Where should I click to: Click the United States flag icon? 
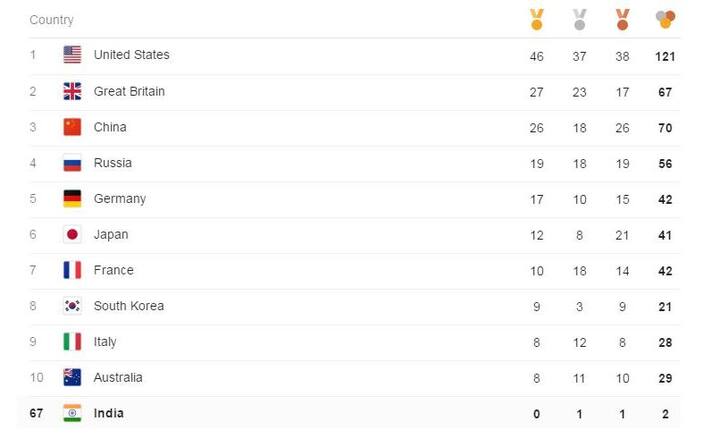coord(72,55)
